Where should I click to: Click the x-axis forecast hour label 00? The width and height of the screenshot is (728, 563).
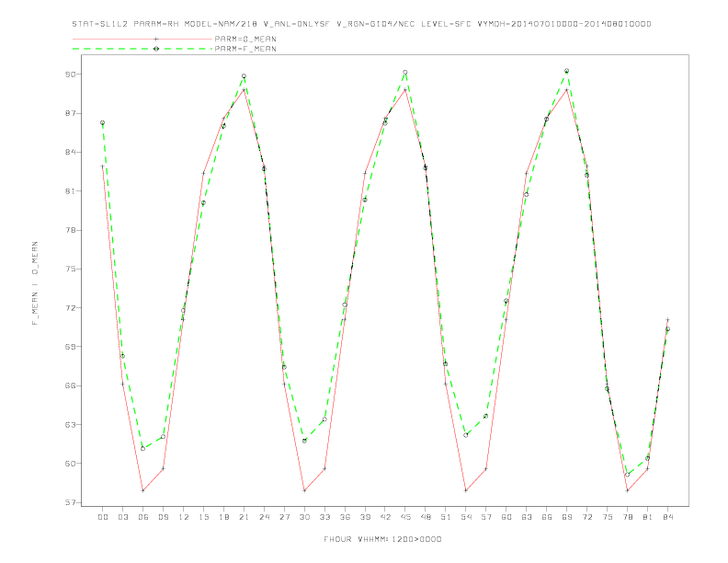(103, 517)
